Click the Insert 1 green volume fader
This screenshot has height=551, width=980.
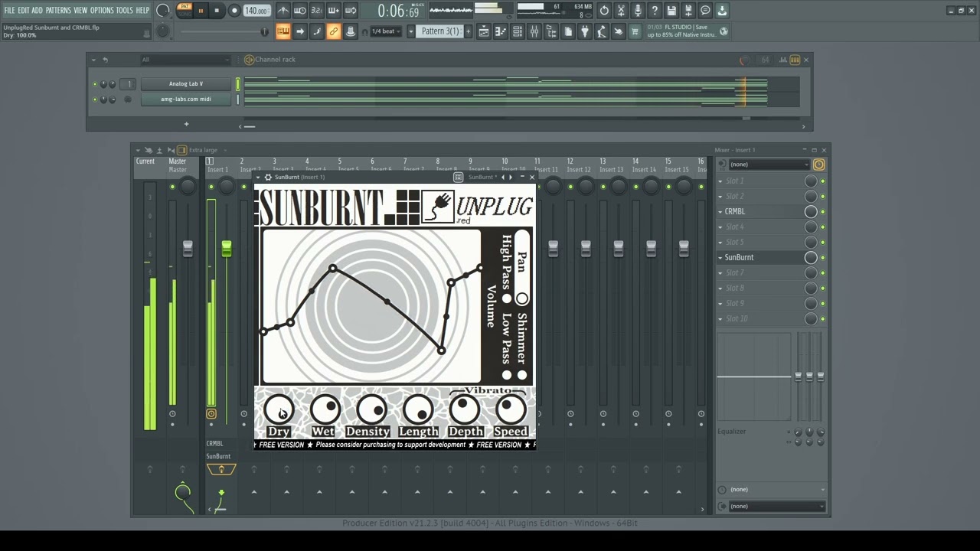click(x=227, y=249)
